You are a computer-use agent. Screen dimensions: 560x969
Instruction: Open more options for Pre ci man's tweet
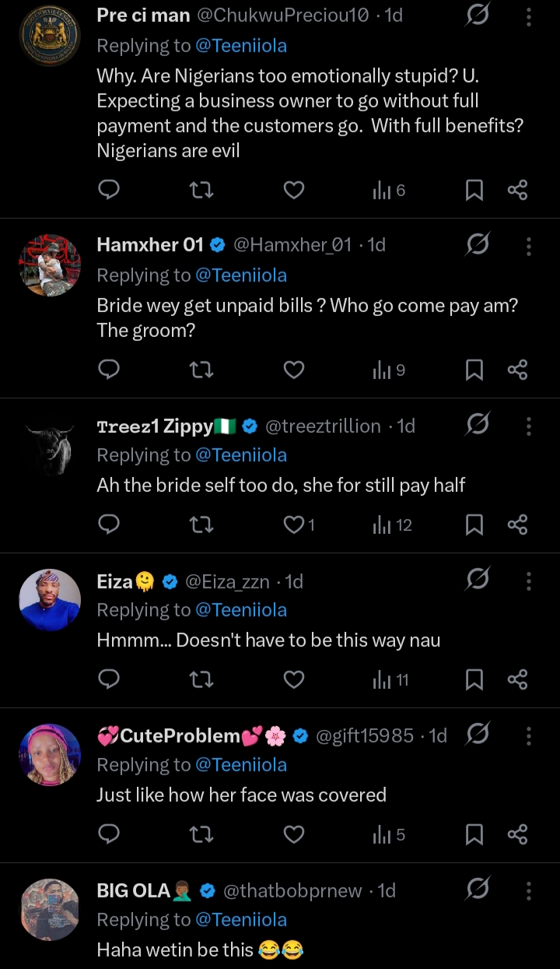[528, 16]
